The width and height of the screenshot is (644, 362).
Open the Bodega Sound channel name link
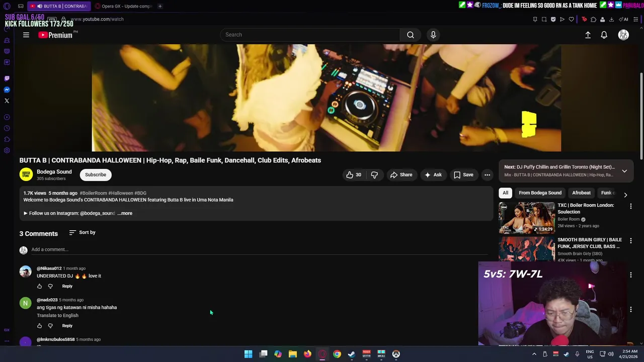tap(54, 172)
